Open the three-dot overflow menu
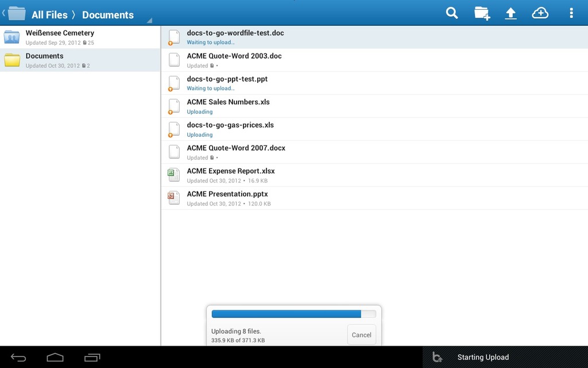Viewport: 588px width, 368px height. (571, 13)
